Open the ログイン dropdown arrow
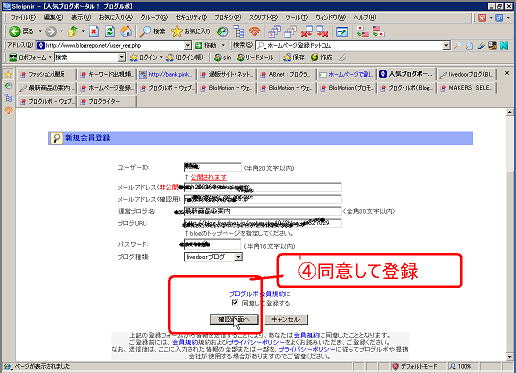Viewport: 516px width, 373px height. (x=161, y=58)
